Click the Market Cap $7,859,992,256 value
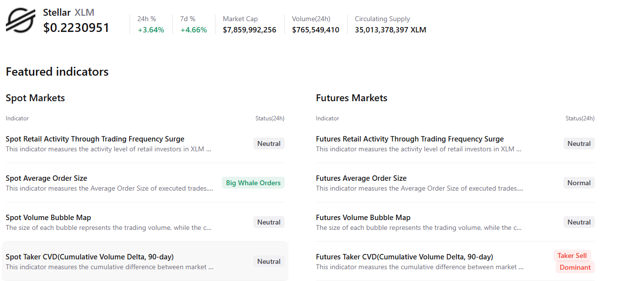The image size is (644, 281). 249,30
